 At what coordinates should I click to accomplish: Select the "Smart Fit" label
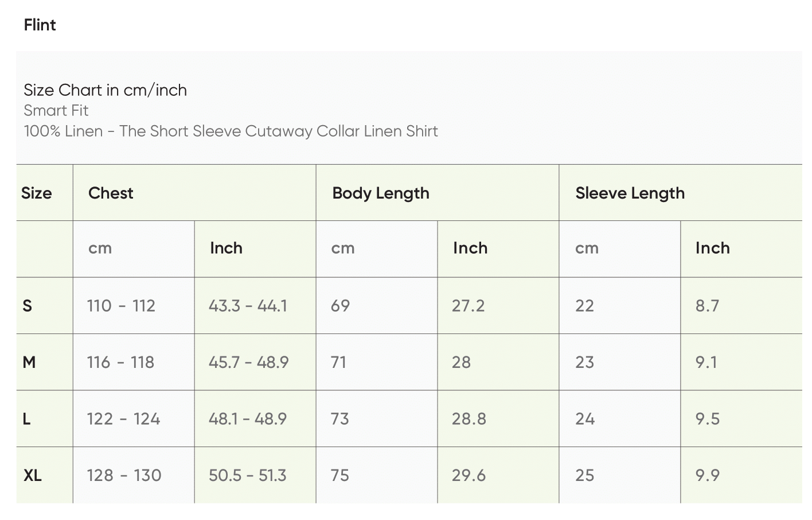point(56,110)
